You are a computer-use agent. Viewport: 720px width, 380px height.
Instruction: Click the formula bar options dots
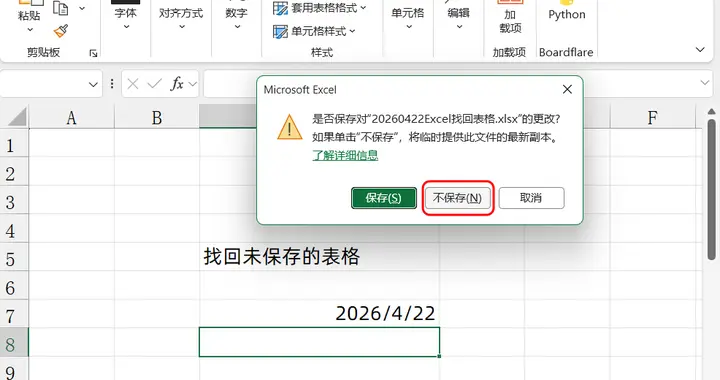pyautogui.click(x=112, y=84)
